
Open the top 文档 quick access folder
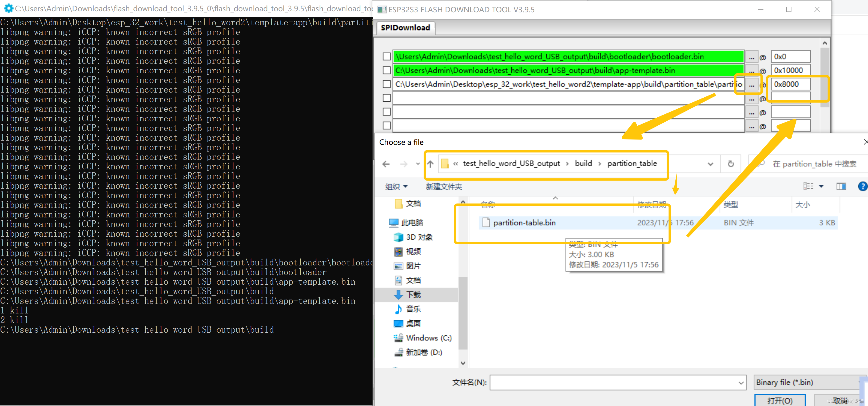tap(407, 204)
